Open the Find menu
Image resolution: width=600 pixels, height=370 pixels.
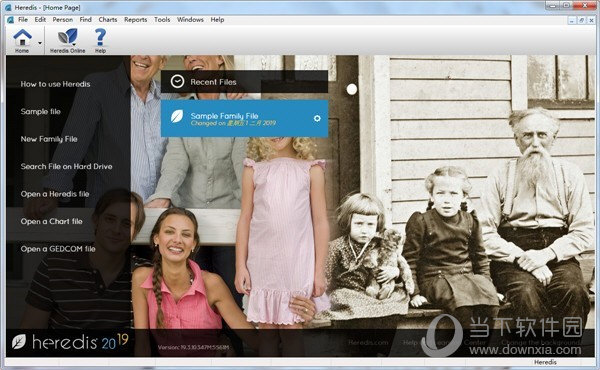[85, 20]
